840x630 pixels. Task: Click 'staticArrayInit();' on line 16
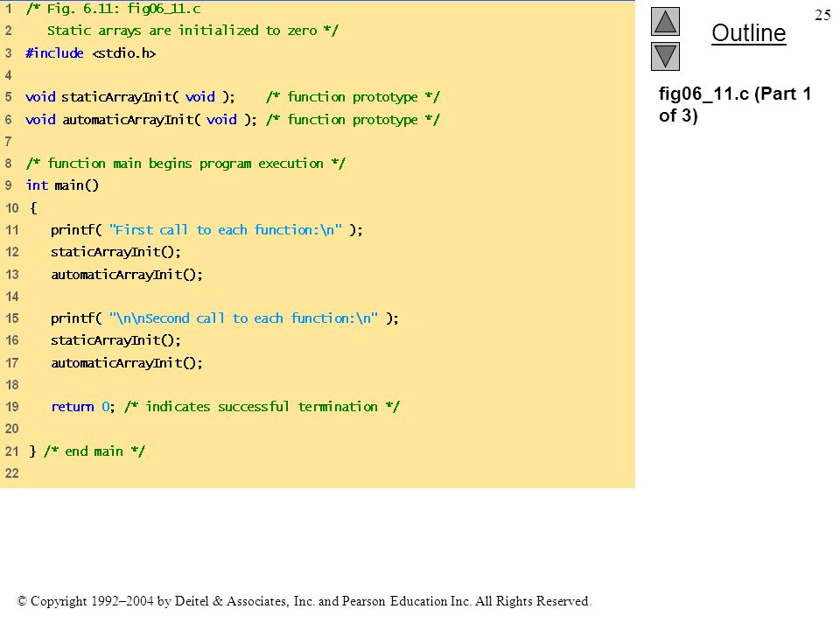pyautogui.click(x=115, y=340)
